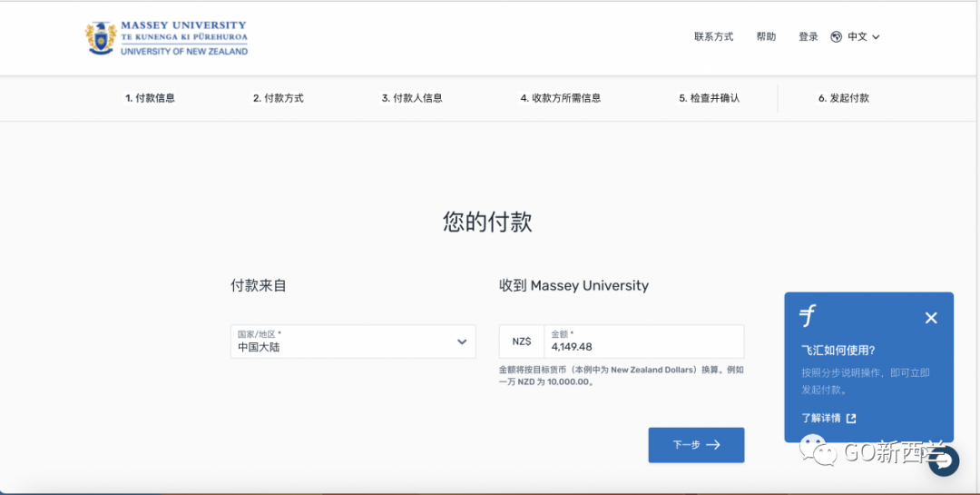Click the external link icon beside 了解详情

click(850, 418)
